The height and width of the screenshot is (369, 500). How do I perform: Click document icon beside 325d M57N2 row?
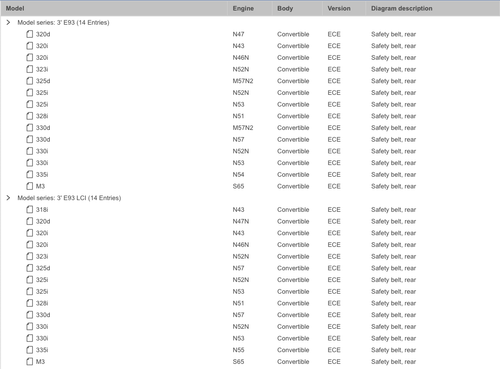click(30, 81)
